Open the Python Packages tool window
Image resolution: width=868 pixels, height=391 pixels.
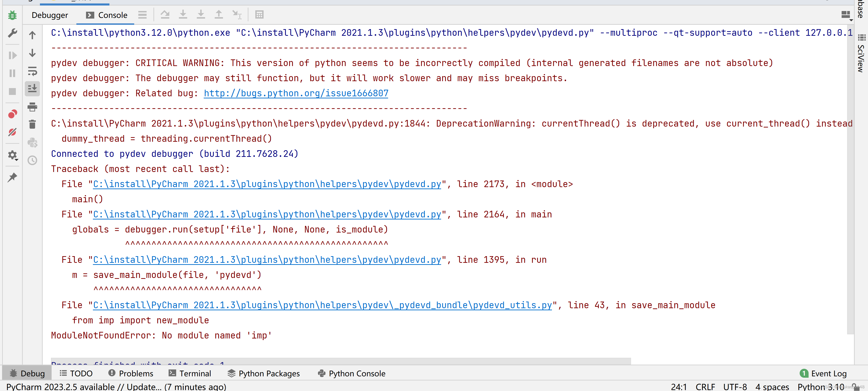[x=264, y=373]
